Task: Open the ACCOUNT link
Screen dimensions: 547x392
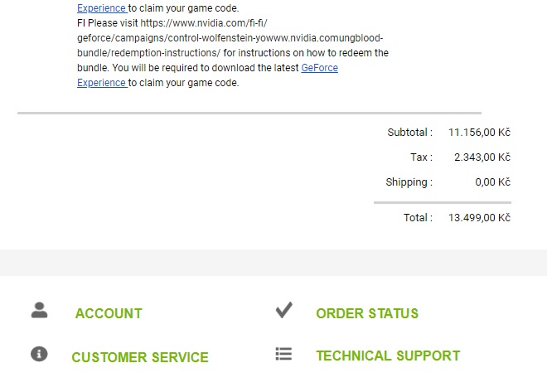Action: (x=109, y=313)
